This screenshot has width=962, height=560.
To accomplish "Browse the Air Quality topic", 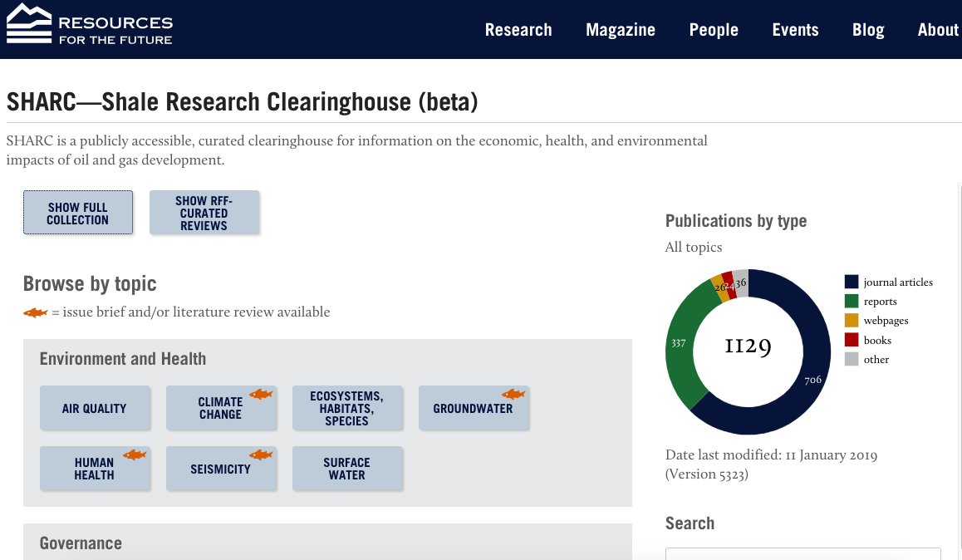I will click(x=95, y=408).
